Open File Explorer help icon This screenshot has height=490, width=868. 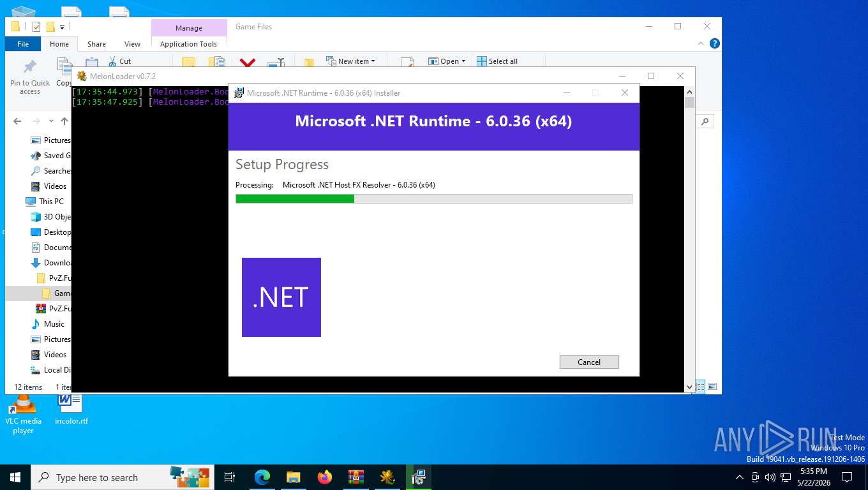coord(715,43)
